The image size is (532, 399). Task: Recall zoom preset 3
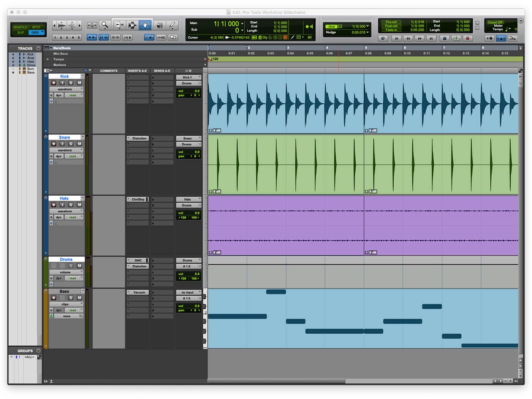[67, 37]
